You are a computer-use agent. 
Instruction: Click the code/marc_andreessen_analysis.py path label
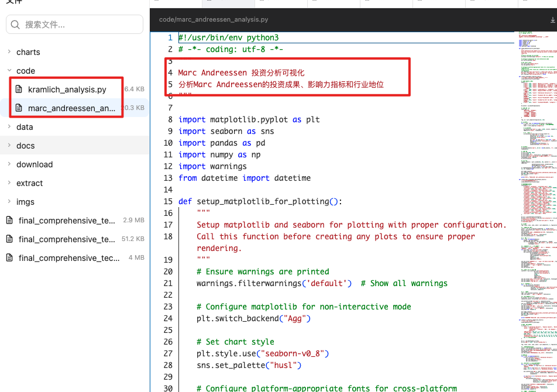coord(214,19)
